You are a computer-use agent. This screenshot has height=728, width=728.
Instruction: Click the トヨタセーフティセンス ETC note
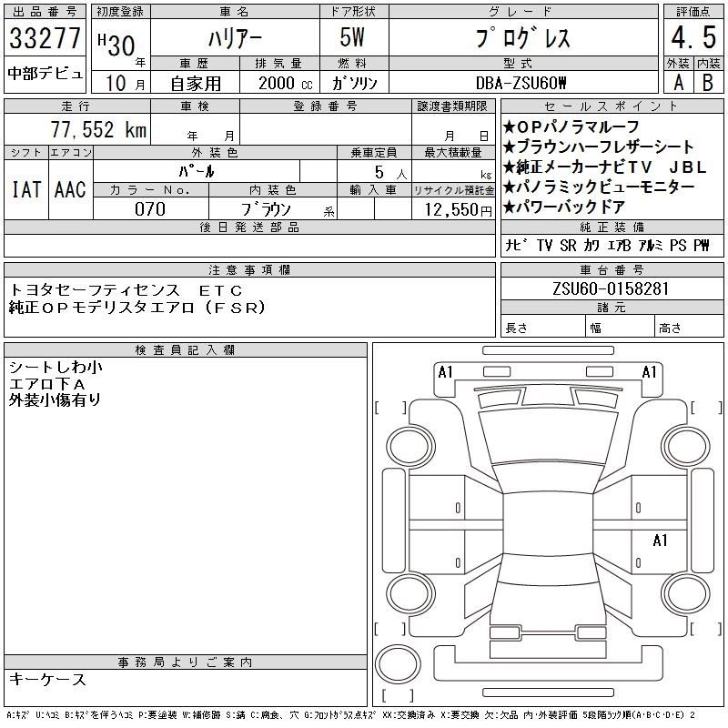tap(126, 290)
